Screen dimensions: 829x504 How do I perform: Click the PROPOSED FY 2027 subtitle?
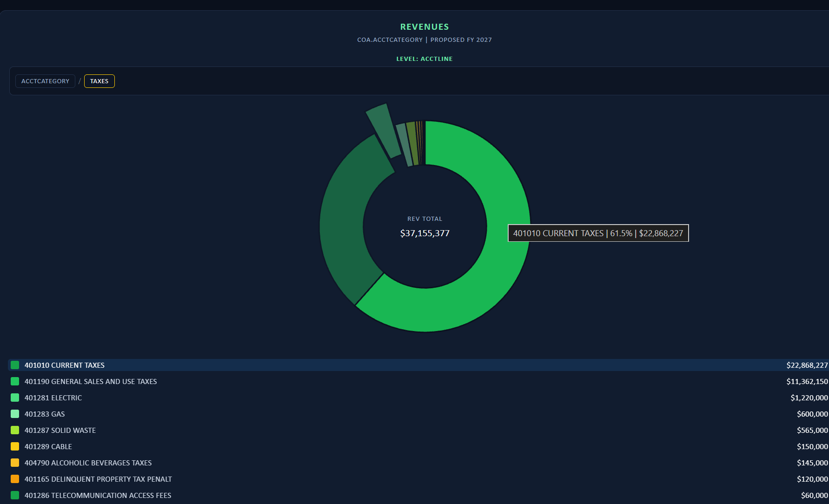pos(461,40)
